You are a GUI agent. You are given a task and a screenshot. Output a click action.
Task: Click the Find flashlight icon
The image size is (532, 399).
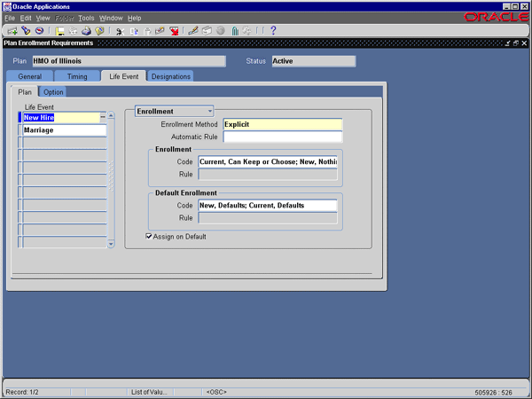point(26,31)
